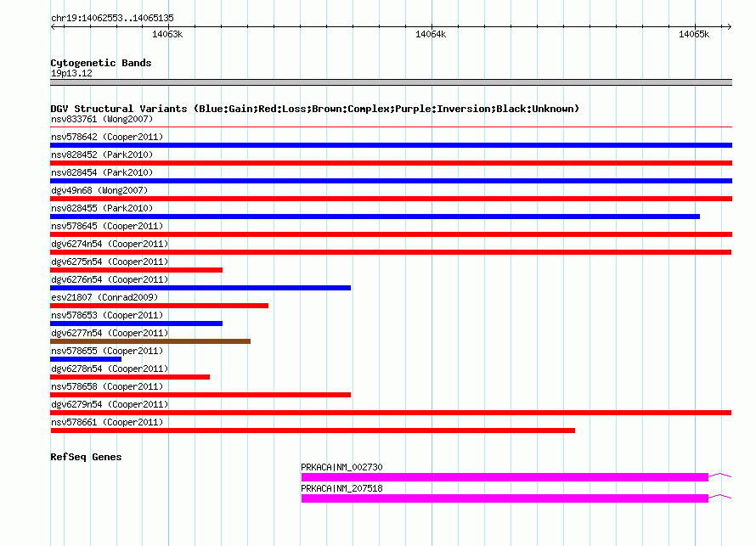Image resolution: width=756 pixels, height=546 pixels.
Task: Click the dgv6274n54 (Cooper2011) red bar
Action: tap(391, 252)
